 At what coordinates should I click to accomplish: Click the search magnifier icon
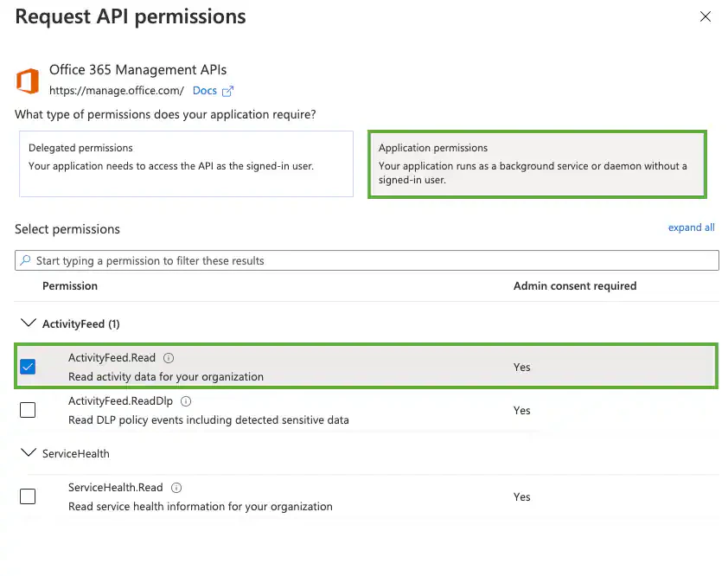point(26,260)
